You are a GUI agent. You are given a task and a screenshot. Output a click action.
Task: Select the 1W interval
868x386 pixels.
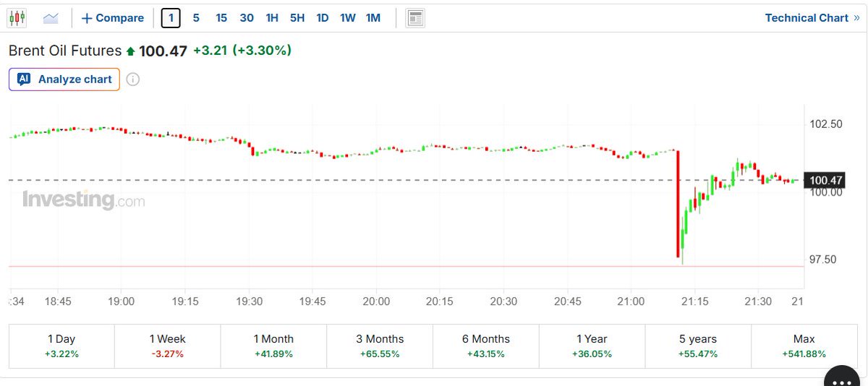[x=348, y=18]
